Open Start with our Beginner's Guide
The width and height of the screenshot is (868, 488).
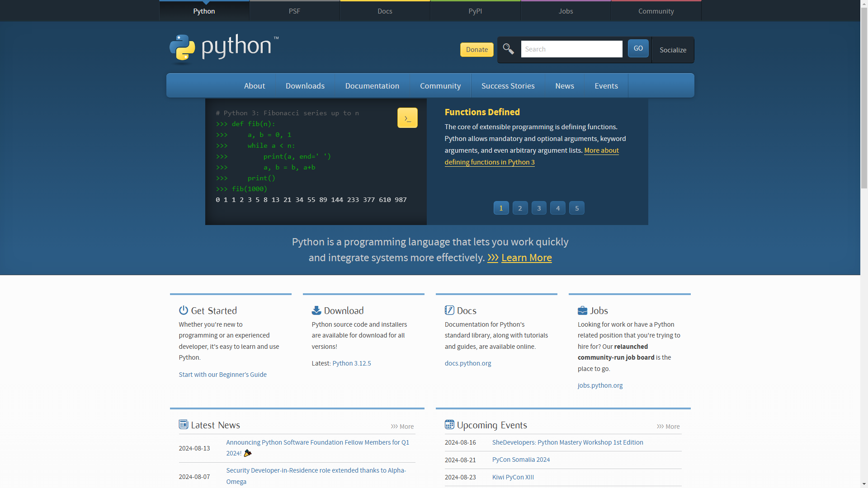click(222, 375)
